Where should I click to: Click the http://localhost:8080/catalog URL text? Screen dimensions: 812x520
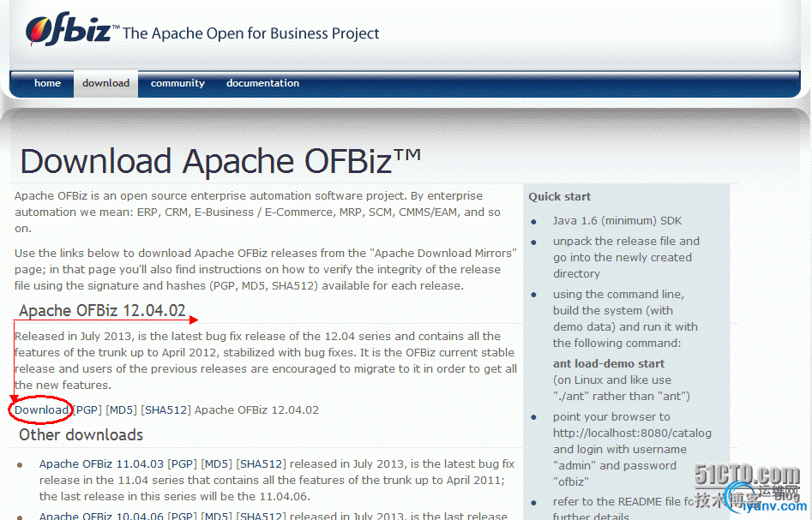click(x=632, y=433)
